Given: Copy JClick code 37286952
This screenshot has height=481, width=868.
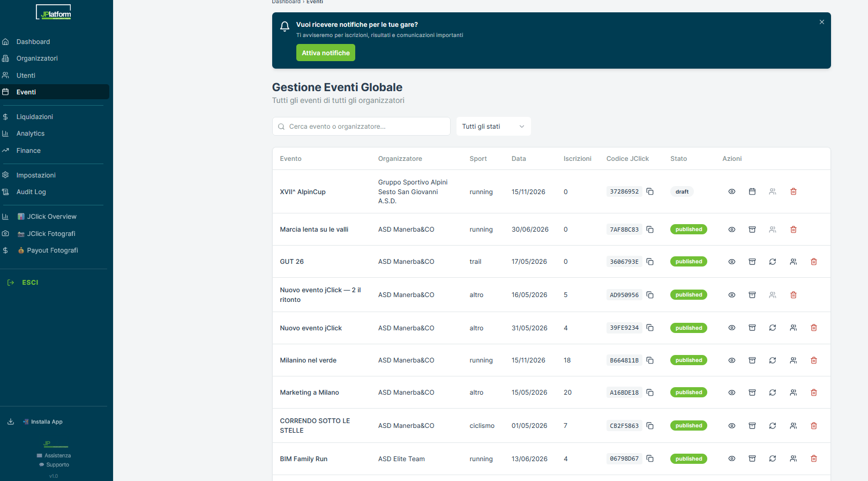Looking at the screenshot, I should (x=650, y=191).
